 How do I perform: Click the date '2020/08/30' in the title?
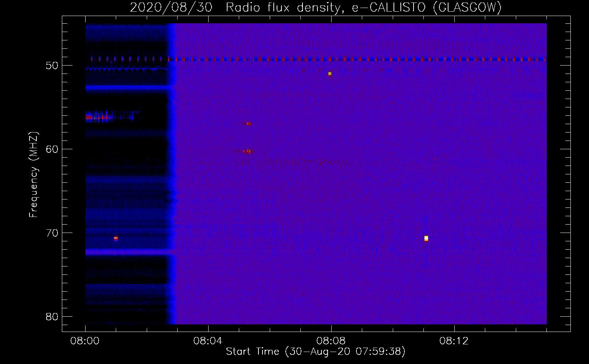[x=171, y=7]
